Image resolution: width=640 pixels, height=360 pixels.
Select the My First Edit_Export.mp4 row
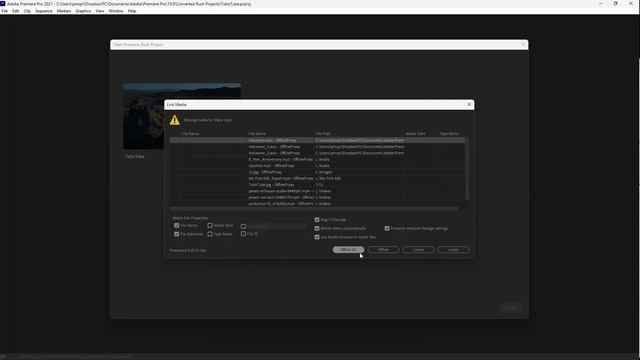coord(317,178)
